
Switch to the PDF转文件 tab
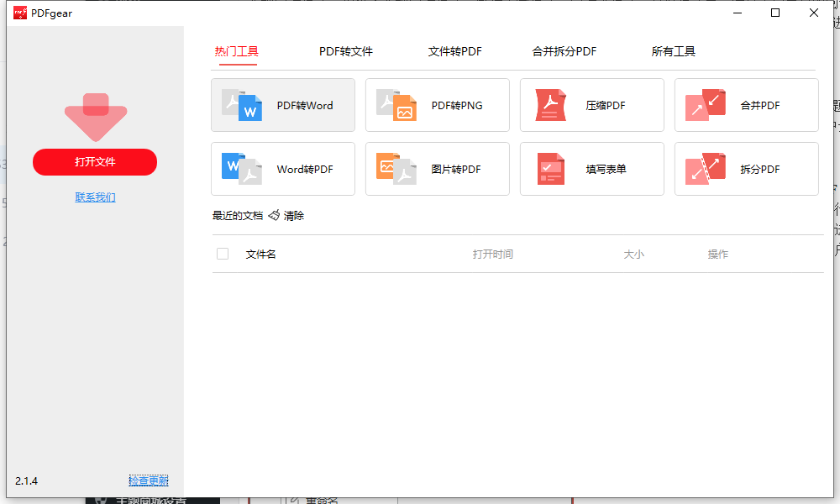coord(345,51)
